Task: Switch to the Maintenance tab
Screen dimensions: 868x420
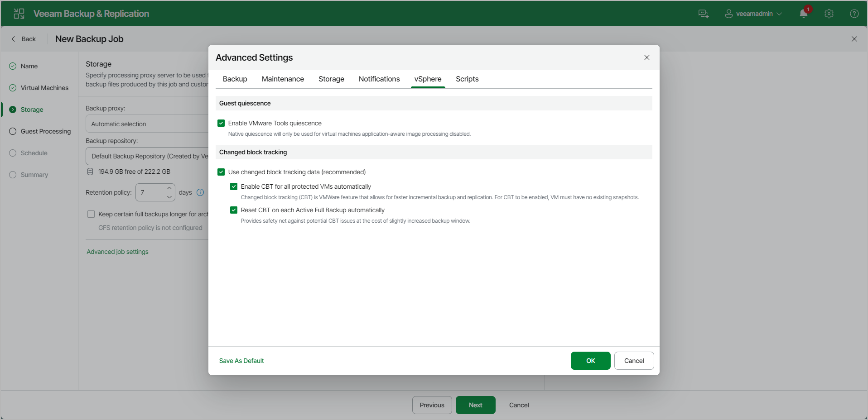Action: 283,79
